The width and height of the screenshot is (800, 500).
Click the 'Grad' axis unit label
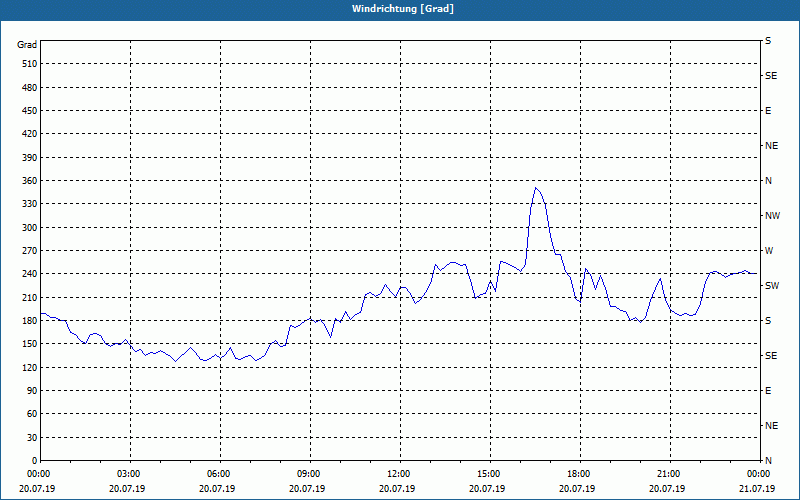27,45
